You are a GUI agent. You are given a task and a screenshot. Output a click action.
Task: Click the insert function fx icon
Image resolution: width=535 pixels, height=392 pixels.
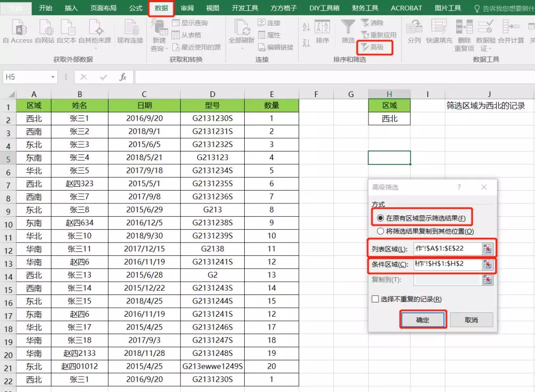click(123, 77)
